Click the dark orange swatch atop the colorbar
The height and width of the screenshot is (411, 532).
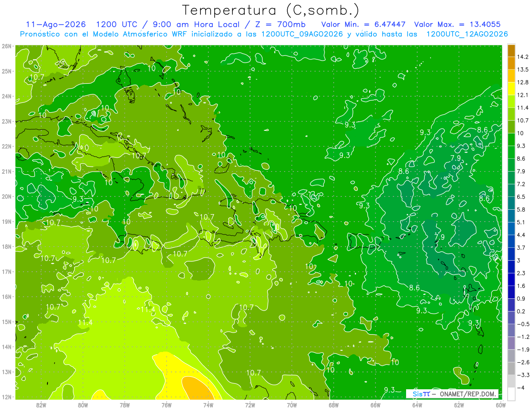(511, 51)
